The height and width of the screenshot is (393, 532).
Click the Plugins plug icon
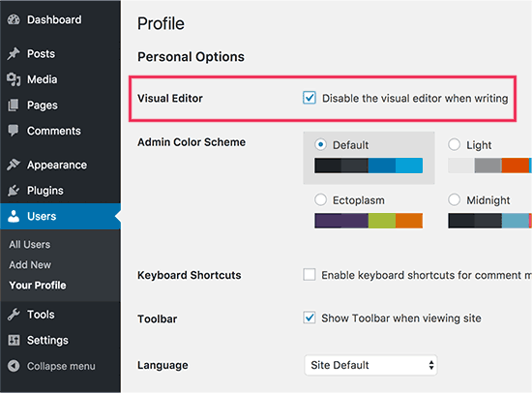pos(14,191)
